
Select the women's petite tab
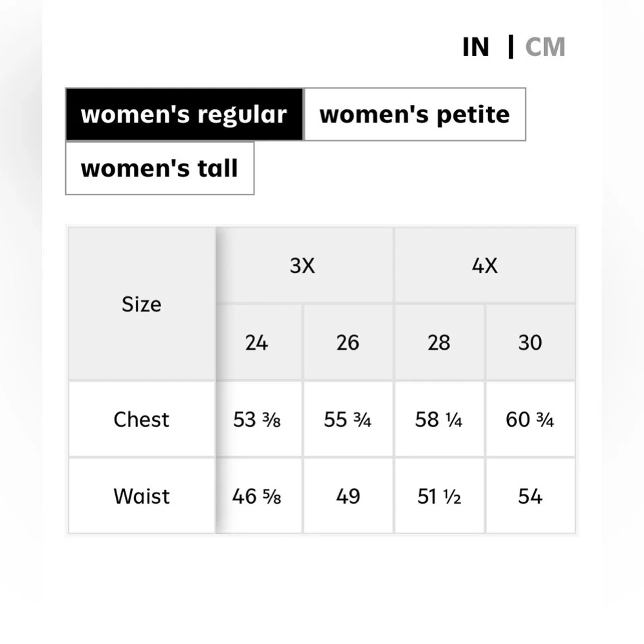click(415, 114)
